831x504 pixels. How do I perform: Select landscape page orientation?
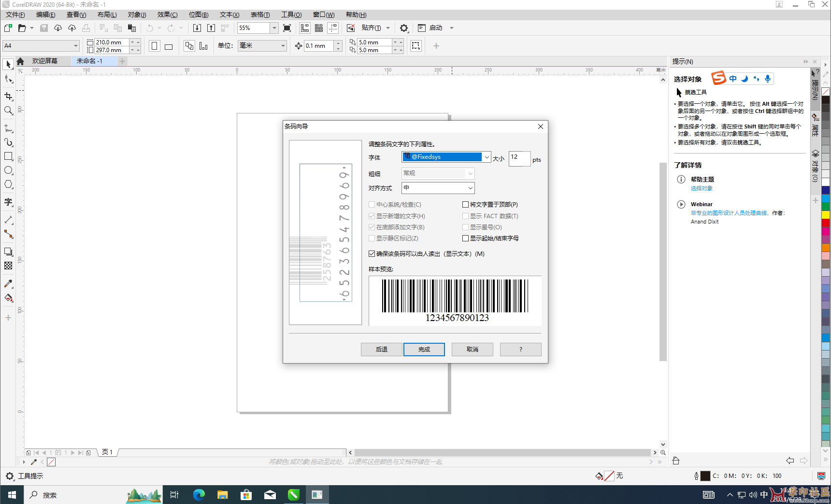click(x=169, y=46)
